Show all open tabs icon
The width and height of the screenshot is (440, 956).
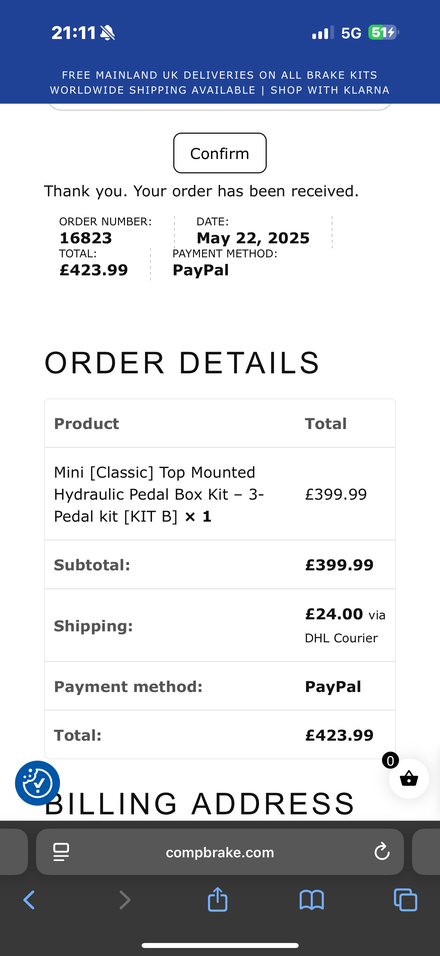[x=405, y=899]
